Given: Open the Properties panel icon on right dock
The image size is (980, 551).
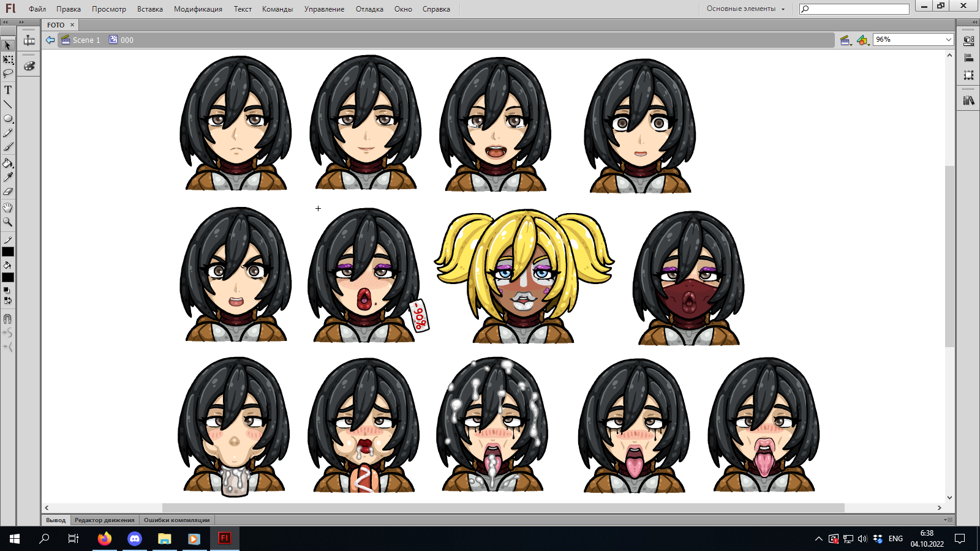Looking at the screenshot, I should [x=969, y=41].
